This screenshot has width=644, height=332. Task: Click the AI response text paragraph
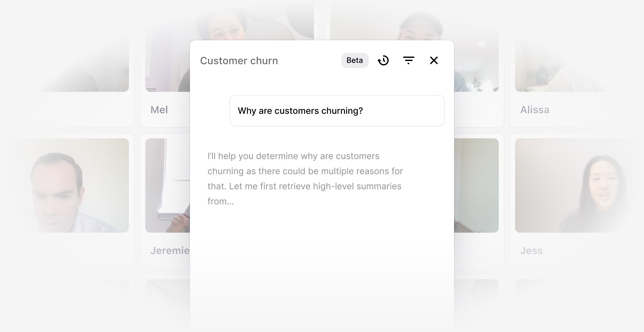(x=305, y=179)
